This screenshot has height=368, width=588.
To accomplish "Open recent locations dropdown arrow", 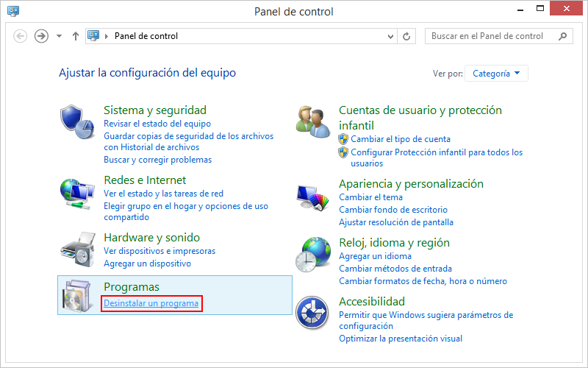I will coord(60,36).
